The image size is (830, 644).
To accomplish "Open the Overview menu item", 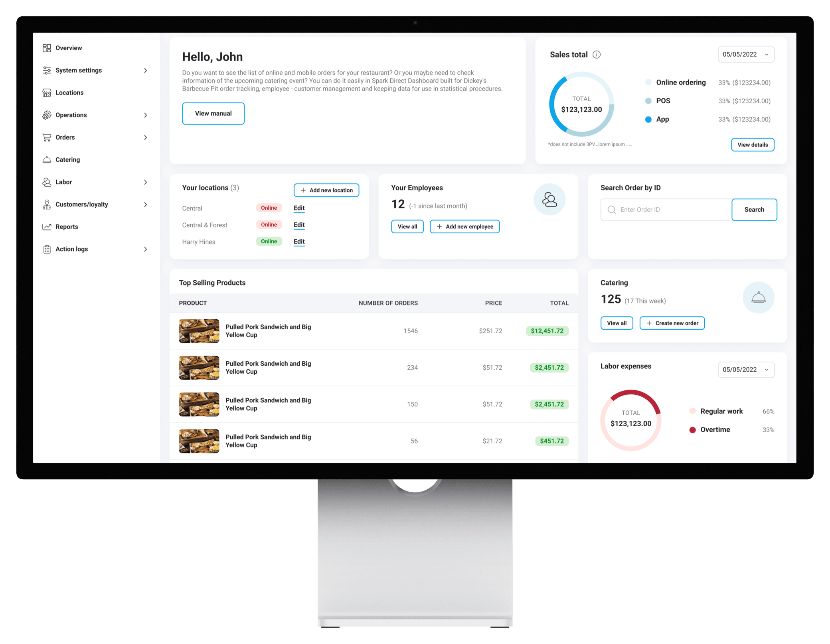I will 69,48.
